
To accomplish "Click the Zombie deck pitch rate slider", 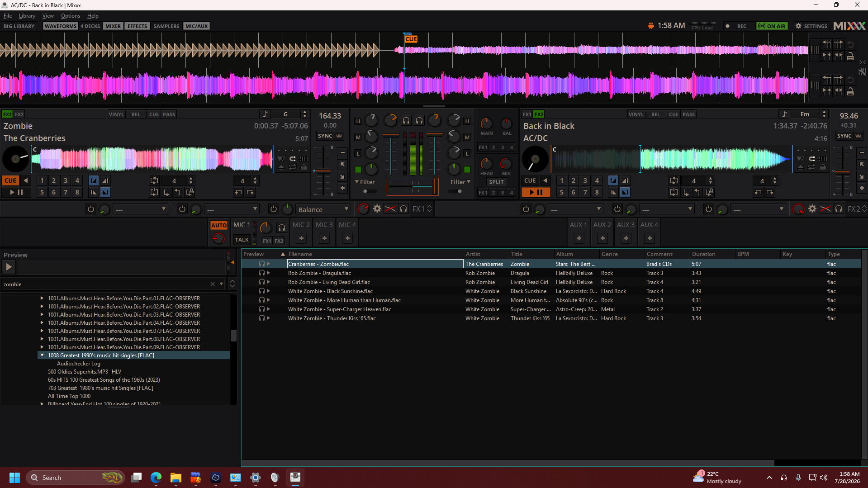I will pos(323,171).
